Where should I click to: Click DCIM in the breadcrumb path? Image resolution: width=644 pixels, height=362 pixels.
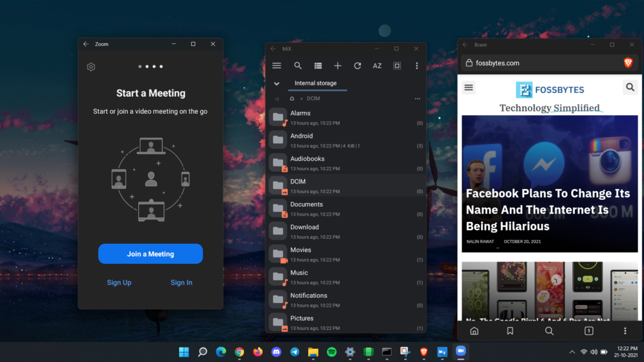pos(313,99)
